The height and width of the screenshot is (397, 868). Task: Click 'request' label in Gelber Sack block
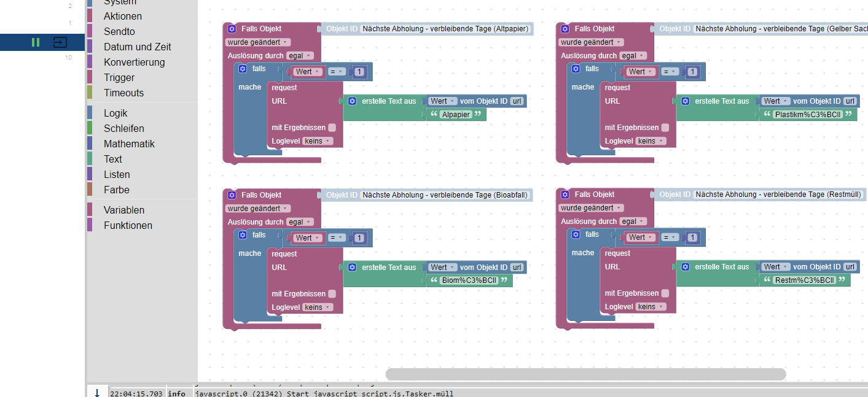617,88
